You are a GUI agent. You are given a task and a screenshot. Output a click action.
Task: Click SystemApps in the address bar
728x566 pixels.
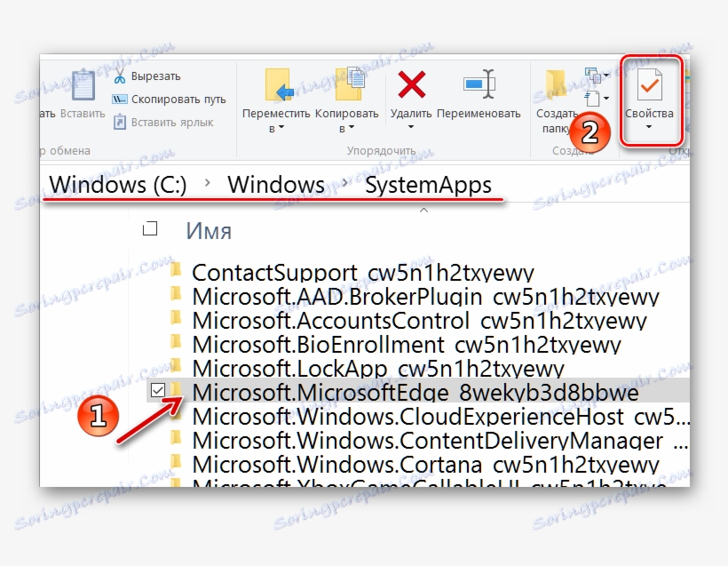428,186
